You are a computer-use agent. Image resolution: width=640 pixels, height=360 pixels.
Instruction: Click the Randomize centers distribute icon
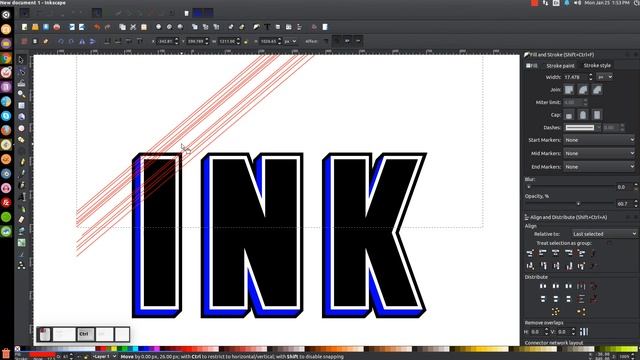click(556, 312)
